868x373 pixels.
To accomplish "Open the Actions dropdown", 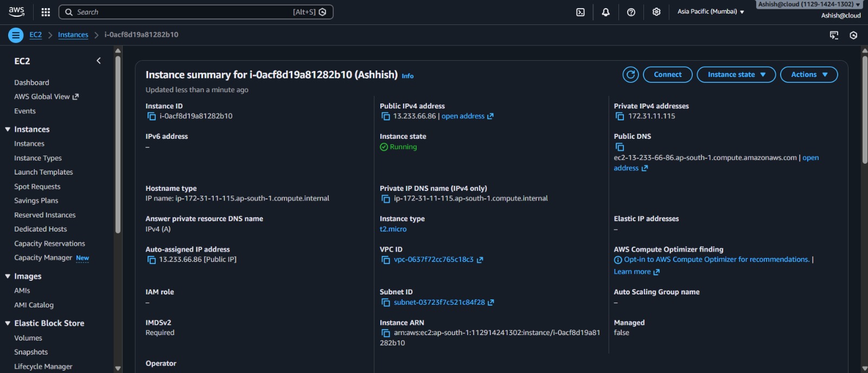I will [x=809, y=75].
